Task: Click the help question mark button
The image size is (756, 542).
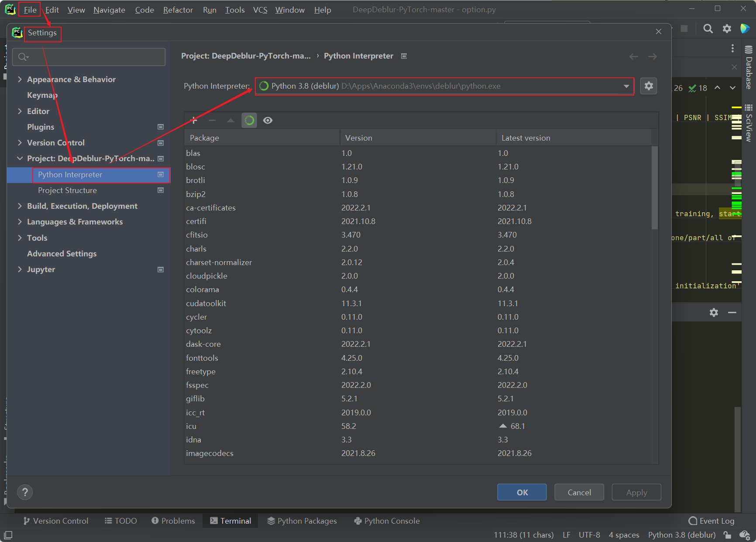Action: pos(25,492)
